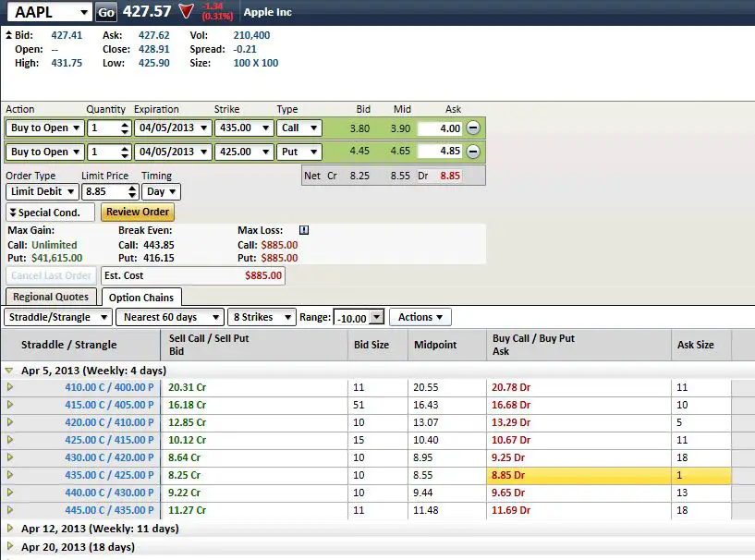Click the 410.00 C / 400.00 P link
Viewport: 755px width, 560px height.
click(x=109, y=387)
